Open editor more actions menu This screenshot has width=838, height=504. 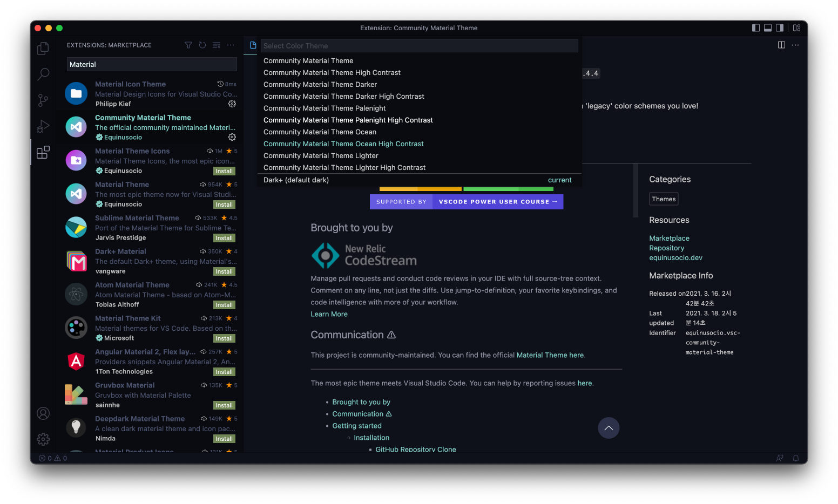click(795, 45)
